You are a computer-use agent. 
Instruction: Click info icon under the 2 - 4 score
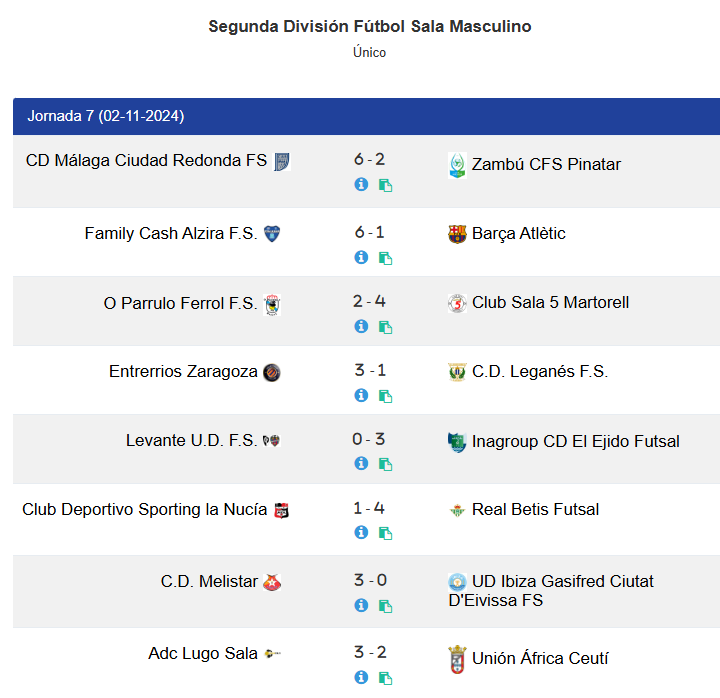coord(361,326)
